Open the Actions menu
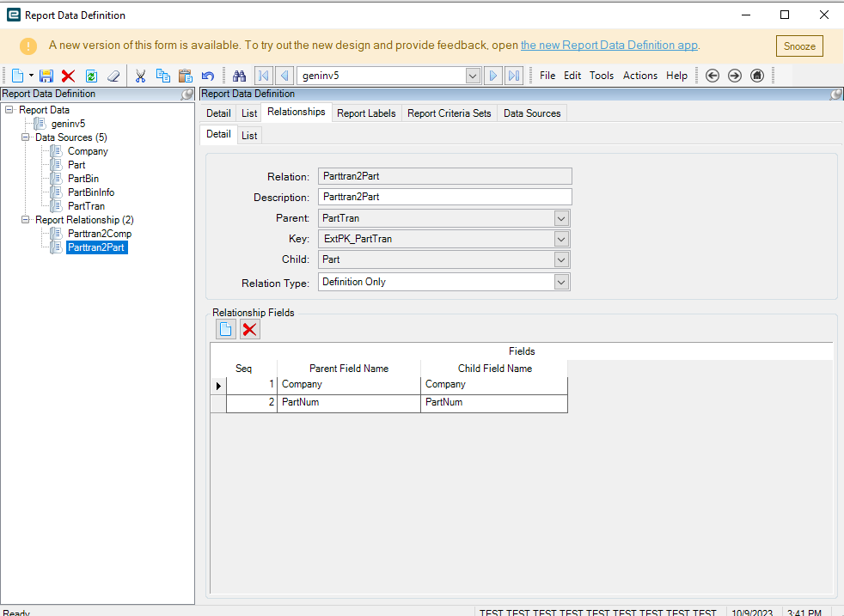 (x=639, y=76)
